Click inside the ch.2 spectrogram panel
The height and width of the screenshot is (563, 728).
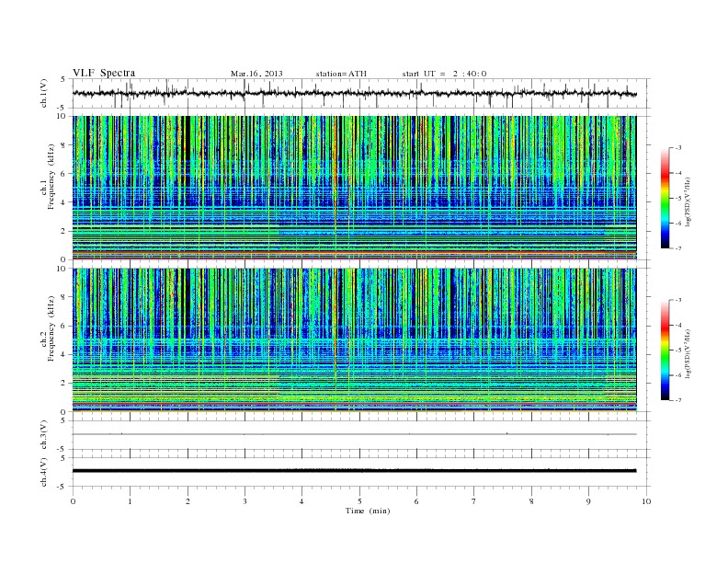(x=354, y=340)
